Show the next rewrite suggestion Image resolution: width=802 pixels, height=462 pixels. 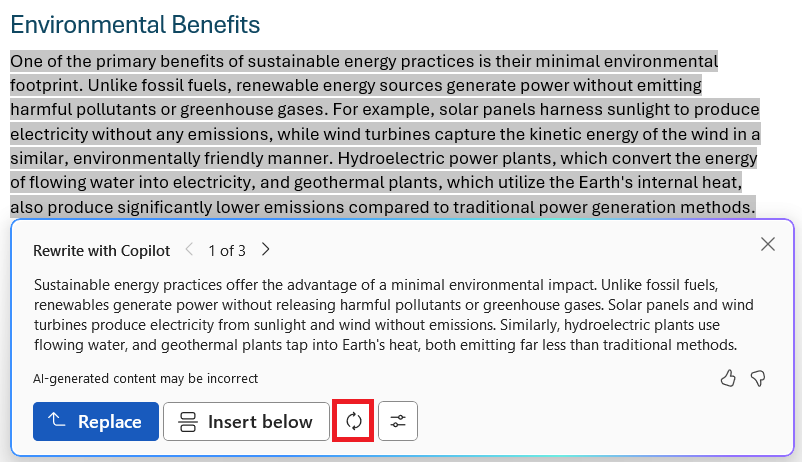click(x=265, y=250)
